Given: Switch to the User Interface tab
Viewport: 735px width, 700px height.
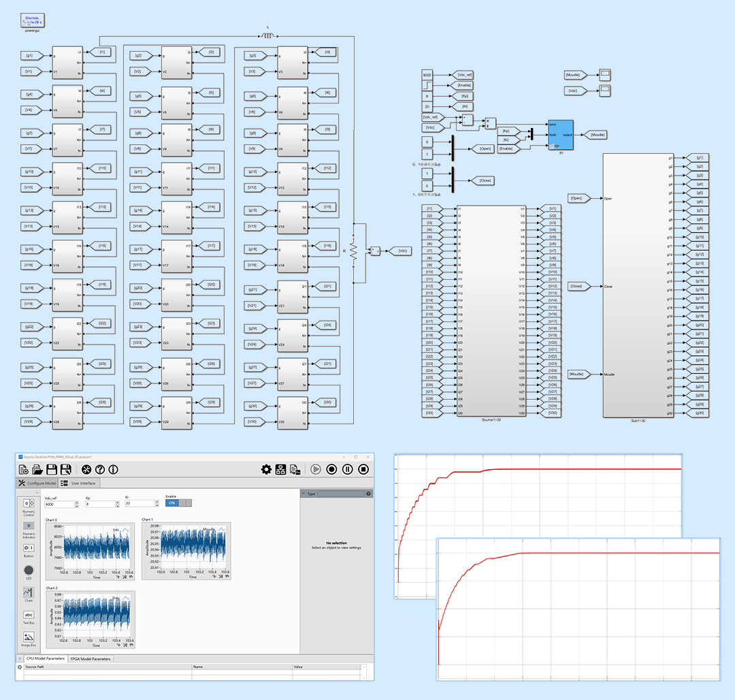Looking at the screenshot, I should tap(80, 483).
